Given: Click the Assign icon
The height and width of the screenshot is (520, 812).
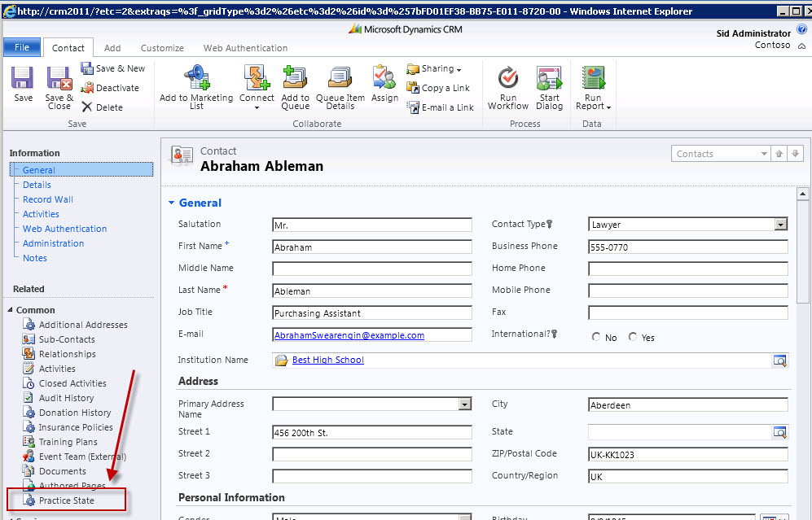Looking at the screenshot, I should 384,79.
